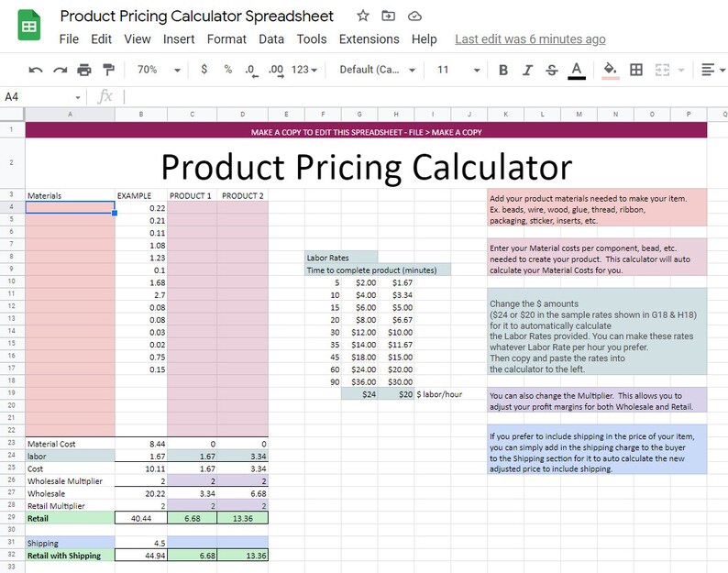Select the EXAMPLE 8.44 material cost value

(141, 444)
